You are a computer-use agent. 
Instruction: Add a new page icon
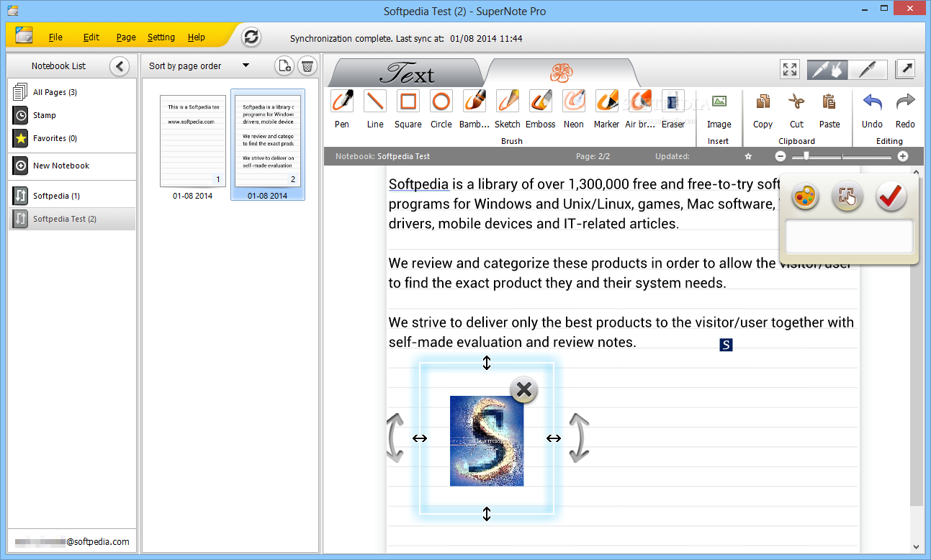point(284,66)
